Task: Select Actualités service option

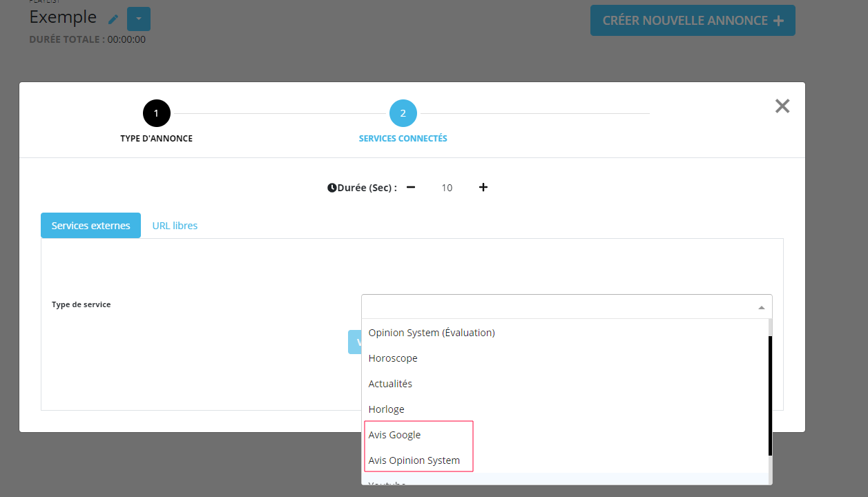Action: tap(564, 384)
